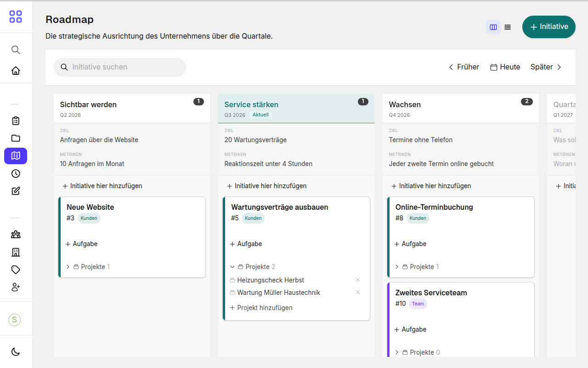Screen dimensions: 588x368
Task: Select the Roadmap map icon in sidebar
Action: point(16,156)
